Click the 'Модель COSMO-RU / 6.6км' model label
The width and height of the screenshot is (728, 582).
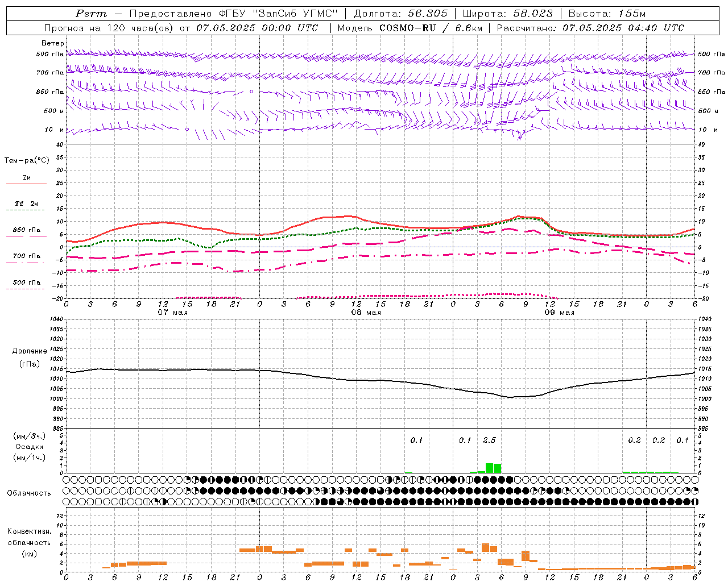click(x=410, y=28)
